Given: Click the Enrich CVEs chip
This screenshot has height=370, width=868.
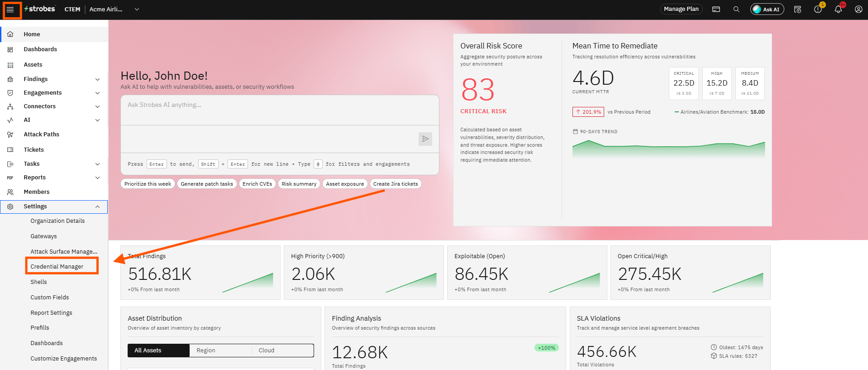Looking at the screenshot, I should click(258, 184).
